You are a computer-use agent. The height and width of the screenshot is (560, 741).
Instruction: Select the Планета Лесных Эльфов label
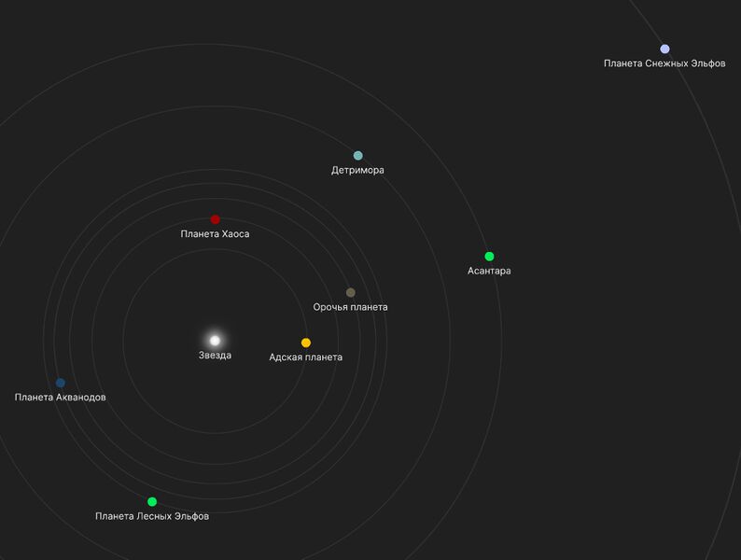(152, 516)
